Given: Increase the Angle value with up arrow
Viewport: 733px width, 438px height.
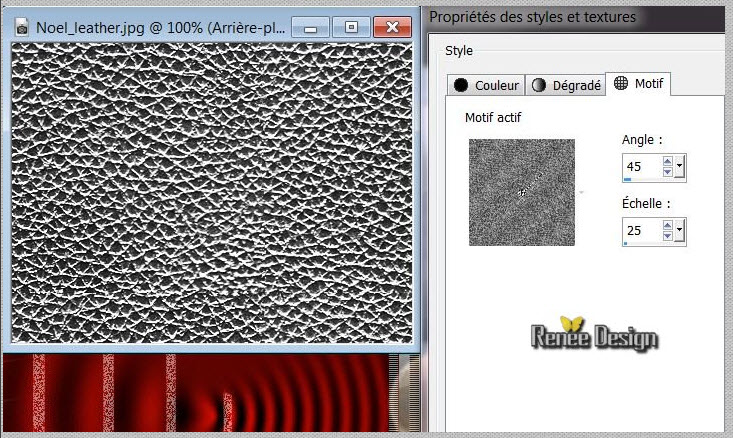Looking at the screenshot, I should click(x=668, y=161).
